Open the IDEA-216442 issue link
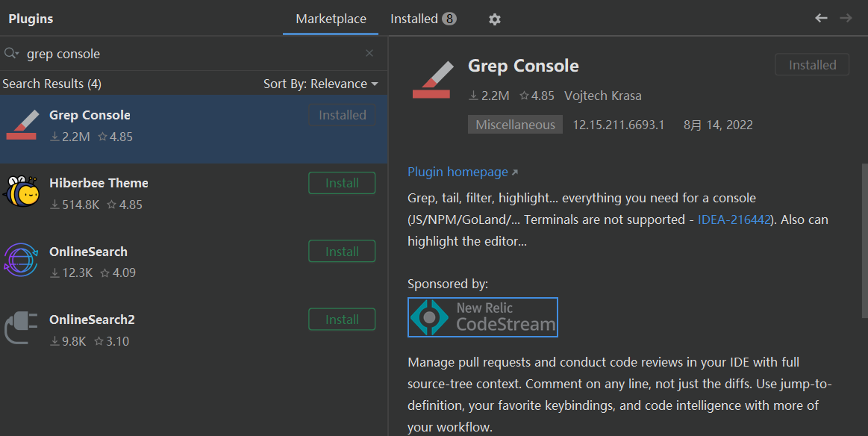Viewport: 868px width, 436px height. click(x=734, y=219)
